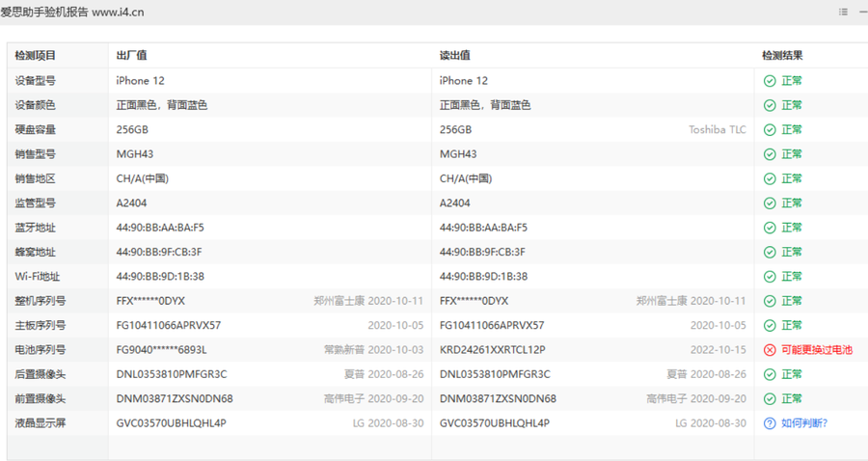This screenshot has width=868, height=461.
Task: Click the 可能更换过电池 warning text
Action: pos(816,350)
